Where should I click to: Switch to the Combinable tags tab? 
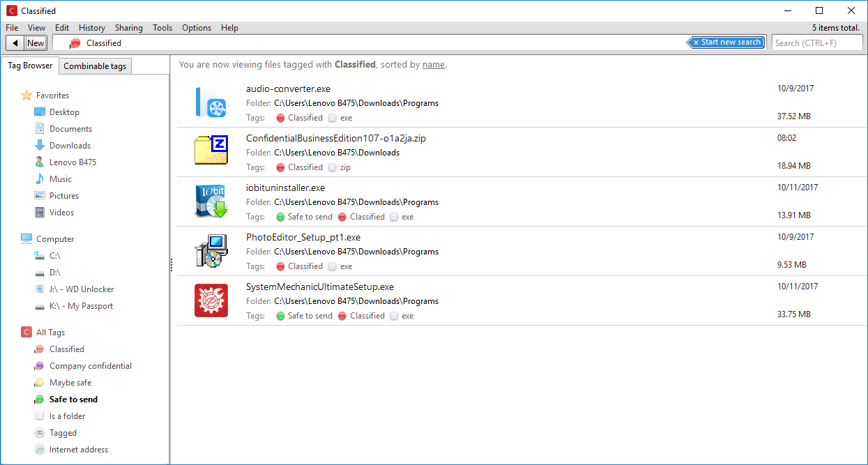tap(95, 66)
